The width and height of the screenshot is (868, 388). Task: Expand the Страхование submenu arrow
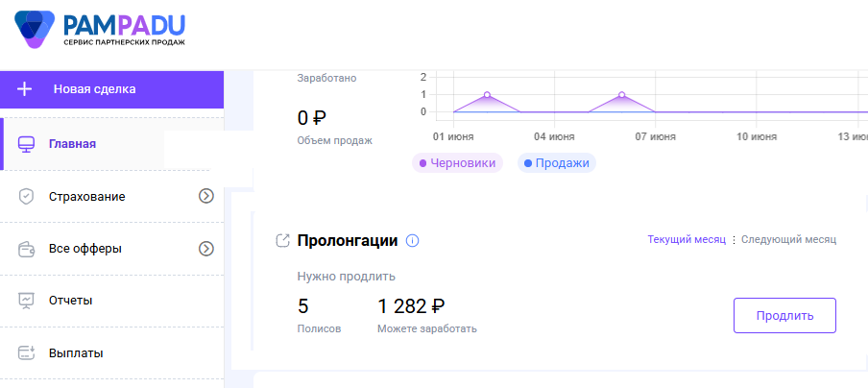[205, 196]
